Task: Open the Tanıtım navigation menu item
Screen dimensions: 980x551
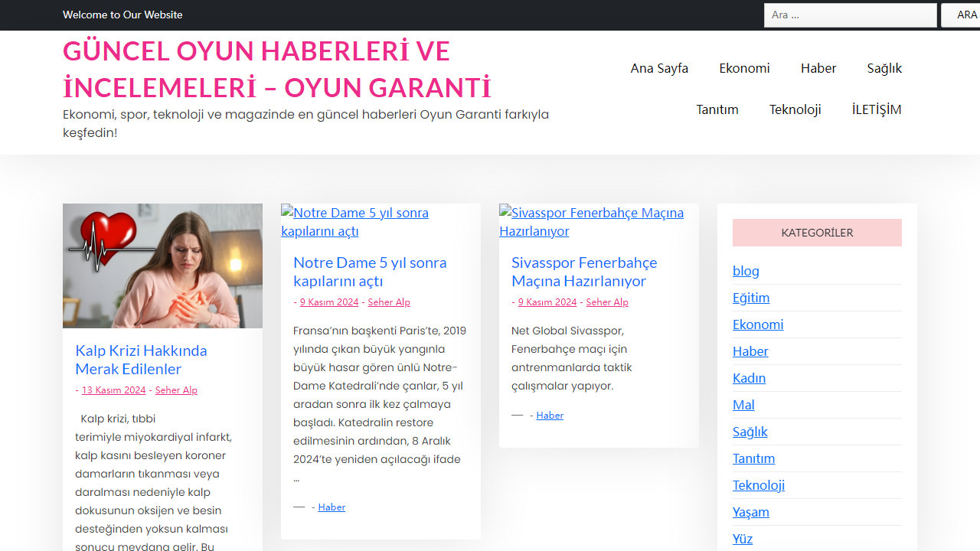Action: pos(717,109)
